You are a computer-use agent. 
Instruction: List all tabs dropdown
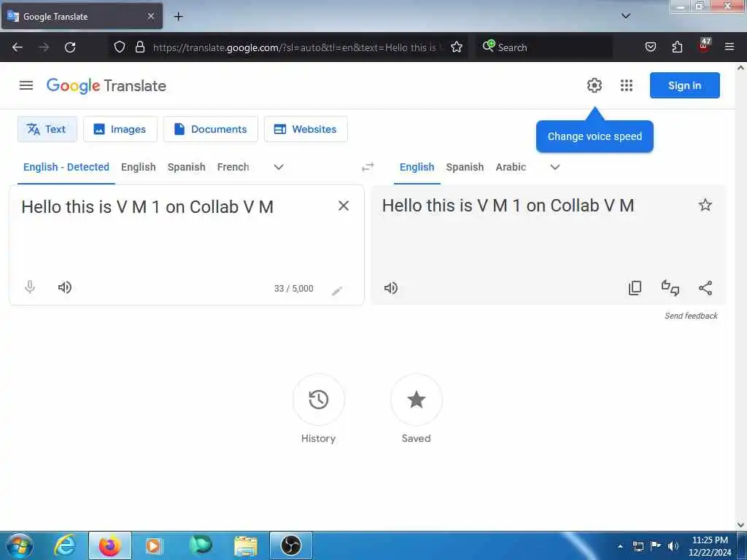pyautogui.click(x=626, y=16)
